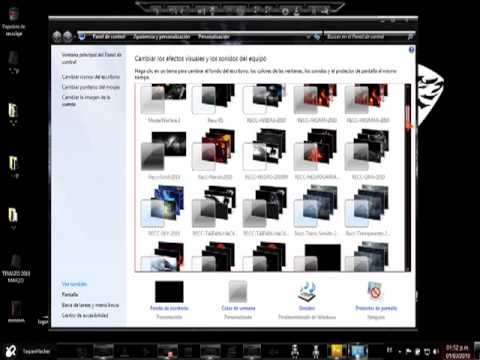Select the Recc-Transparente theme
The height and width of the screenshot is (360, 480).
368,211
